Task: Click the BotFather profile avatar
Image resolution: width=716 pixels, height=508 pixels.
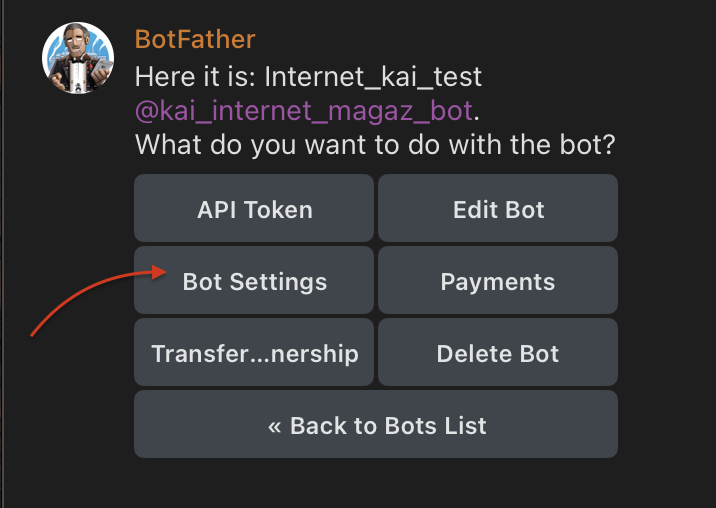Action: (77, 59)
